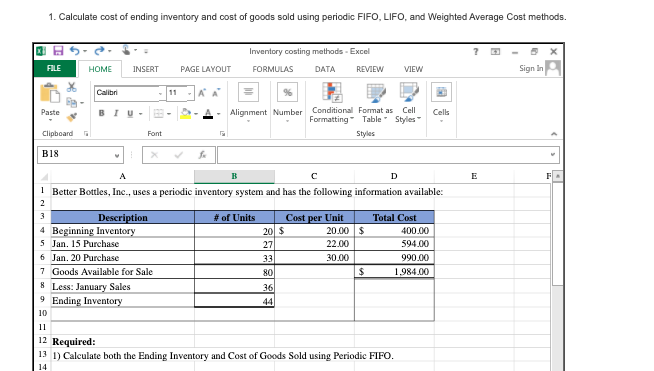Select the 1,984.00 total cost cell
Screen dimensions: 654x371
click(x=394, y=272)
